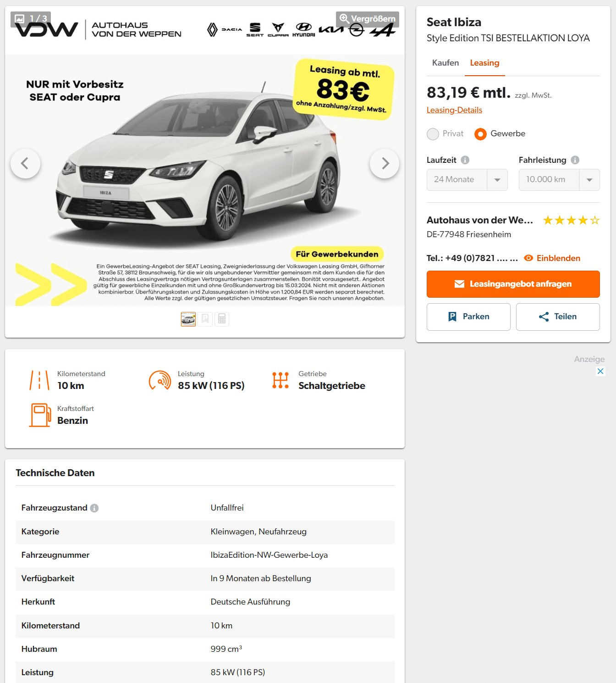Request an offer via Leasingangebot anfragen
Viewport: 616px width, 683px height.
coord(513,284)
